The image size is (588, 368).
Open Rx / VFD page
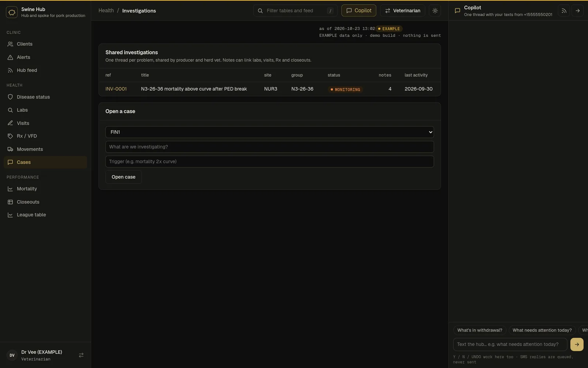(45, 136)
